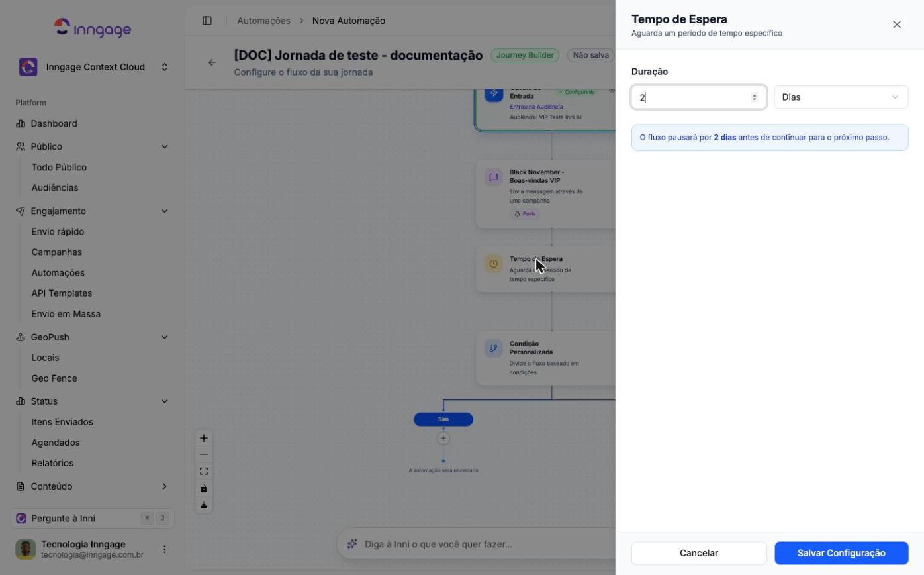This screenshot has height=575, width=924.
Task: Click Salvar Configuração button
Action: pyautogui.click(x=841, y=553)
